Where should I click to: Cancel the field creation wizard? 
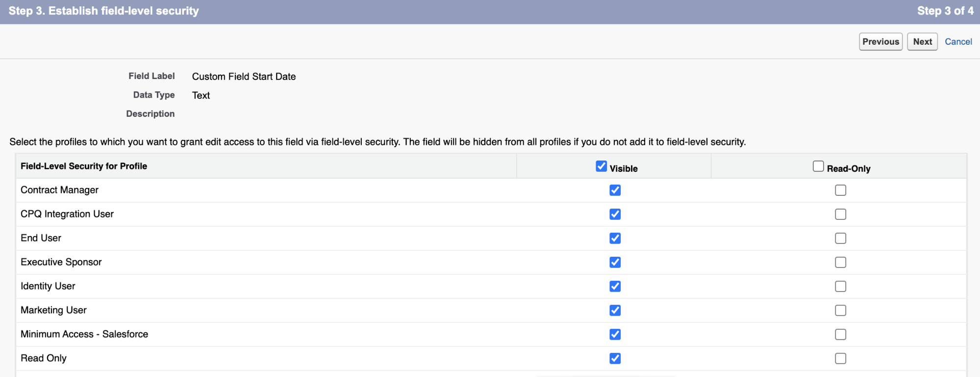tap(958, 42)
